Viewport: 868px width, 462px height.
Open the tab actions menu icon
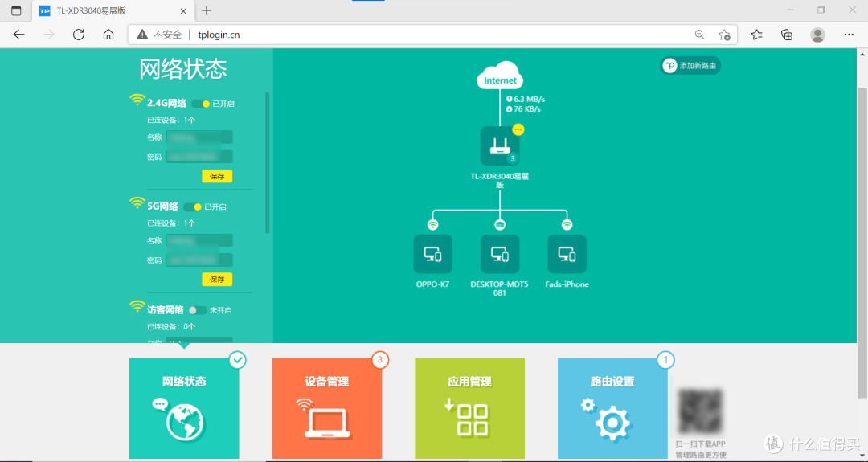16,10
